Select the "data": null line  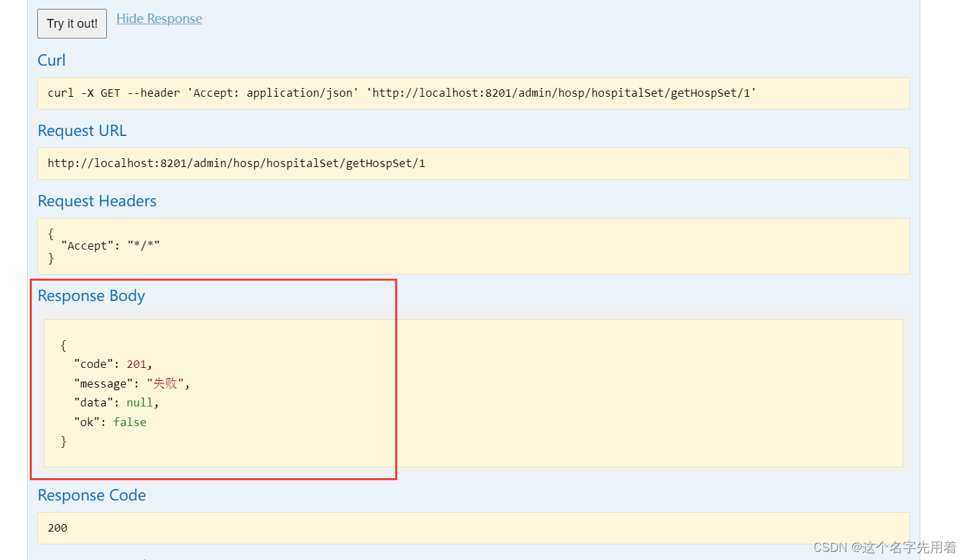pos(116,402)
